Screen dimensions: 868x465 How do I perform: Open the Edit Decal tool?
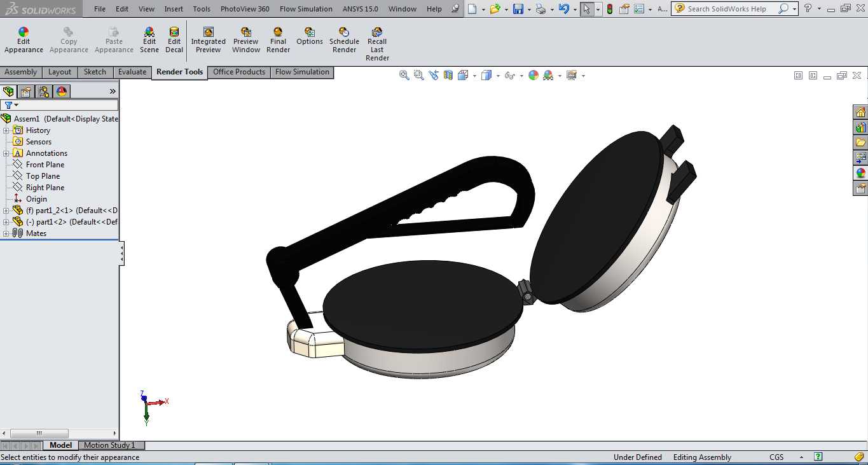(x=174, y=40)
